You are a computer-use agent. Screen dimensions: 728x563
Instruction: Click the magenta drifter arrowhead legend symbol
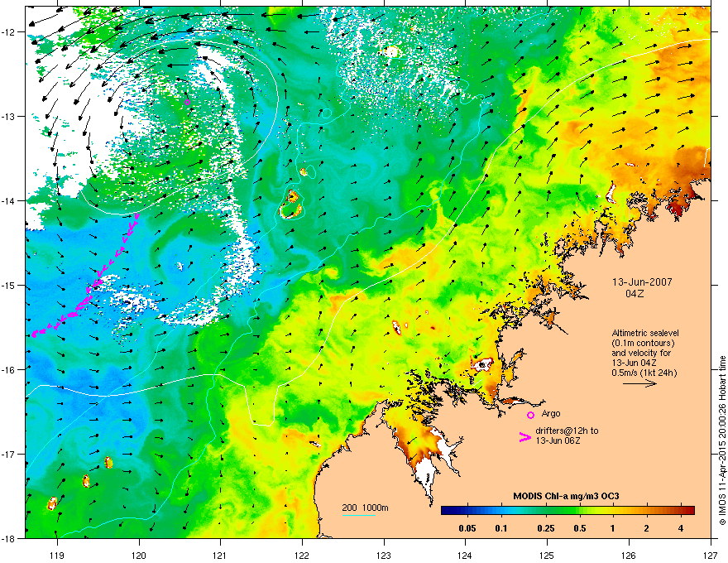click(x=525, y=436)
